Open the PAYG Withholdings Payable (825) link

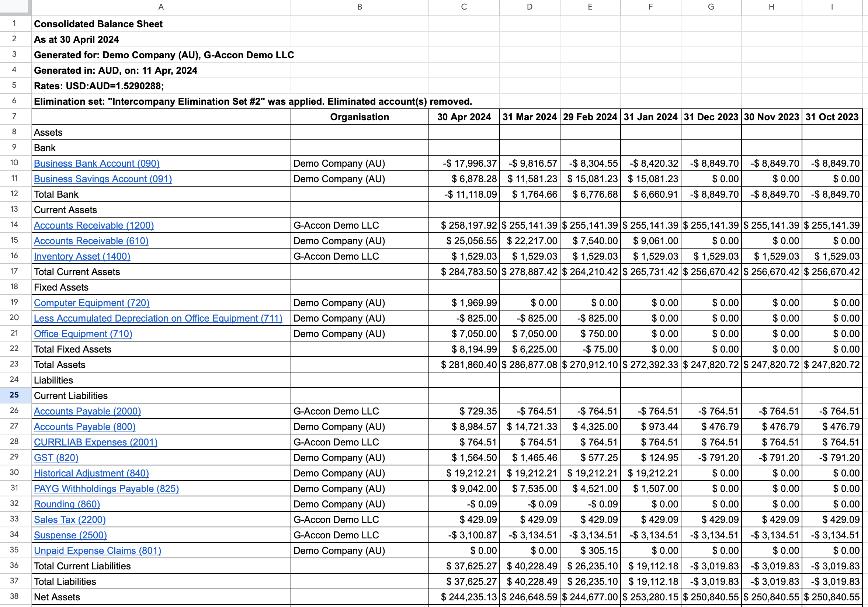(x=106, y=488)
